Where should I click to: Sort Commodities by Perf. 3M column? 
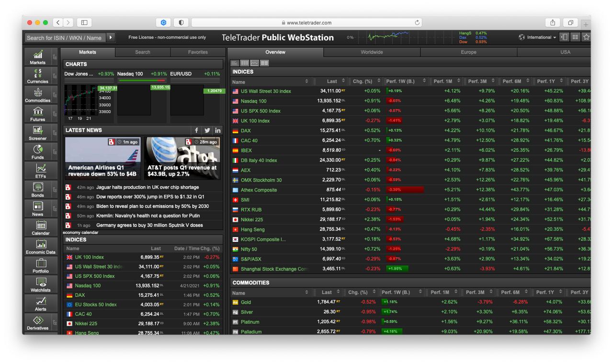tap(478, 292)
